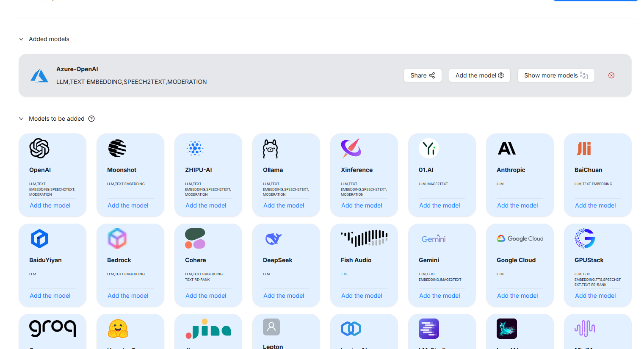
Task: Click the Cohere card title
Action: pos(196,260)
